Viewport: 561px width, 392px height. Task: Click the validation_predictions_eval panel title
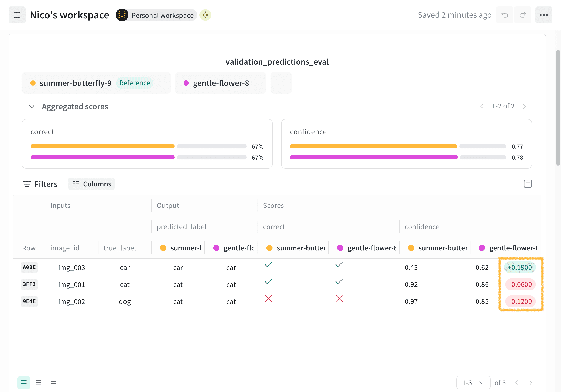pos(277,62)
